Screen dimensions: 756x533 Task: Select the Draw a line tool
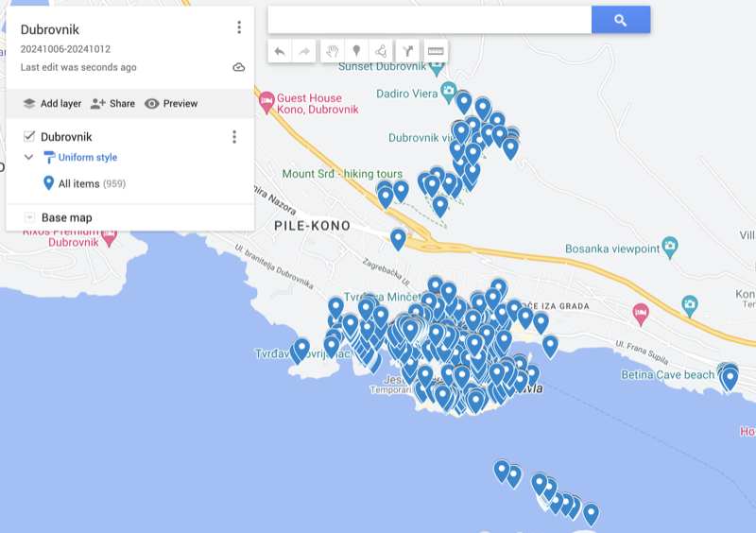coord(381,51)
